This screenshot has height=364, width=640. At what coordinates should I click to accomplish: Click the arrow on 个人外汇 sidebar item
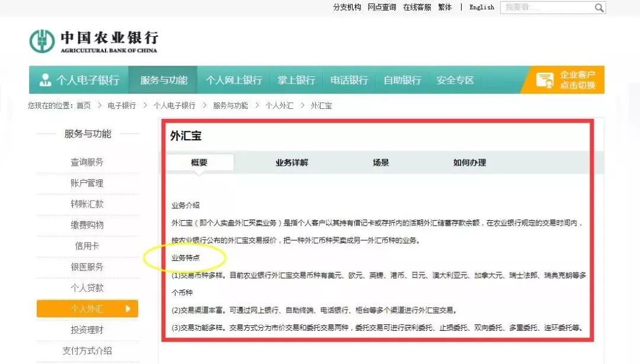[x=128, y=308]
